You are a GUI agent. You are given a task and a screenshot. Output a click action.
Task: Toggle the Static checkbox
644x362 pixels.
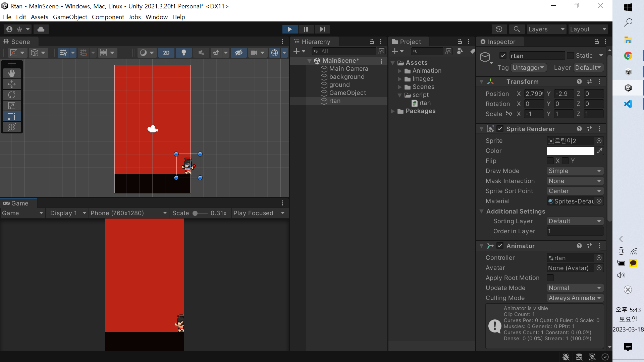click(x=571, y=56)
